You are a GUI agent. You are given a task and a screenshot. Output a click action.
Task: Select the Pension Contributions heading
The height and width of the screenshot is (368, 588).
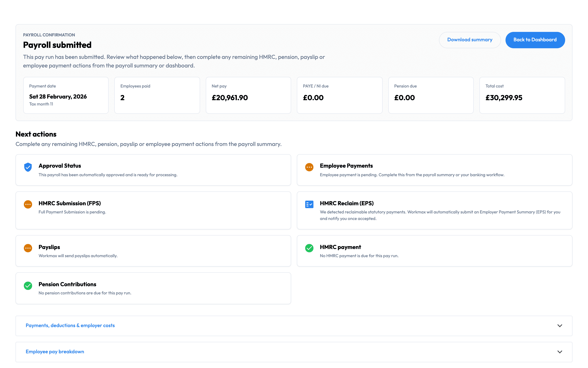(x=67, y=284)
